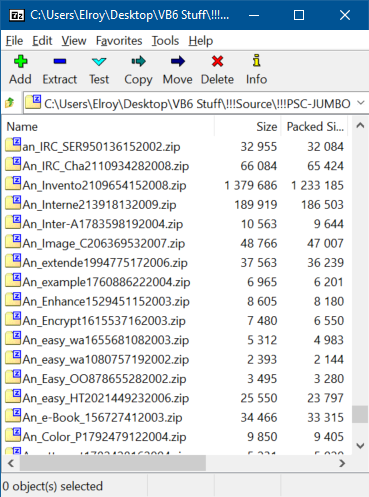Click icon of An_Color_P1792479122004.zip
This screenshot has width=369, height=497.
click(13, 435)
